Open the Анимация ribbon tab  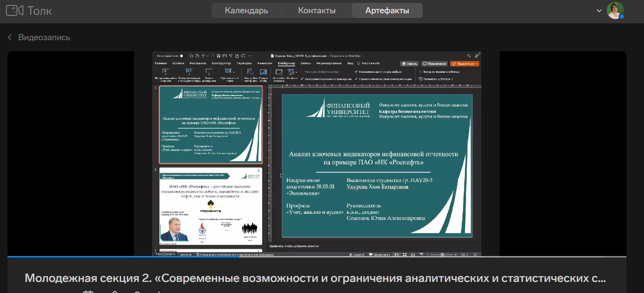[265, 63]
